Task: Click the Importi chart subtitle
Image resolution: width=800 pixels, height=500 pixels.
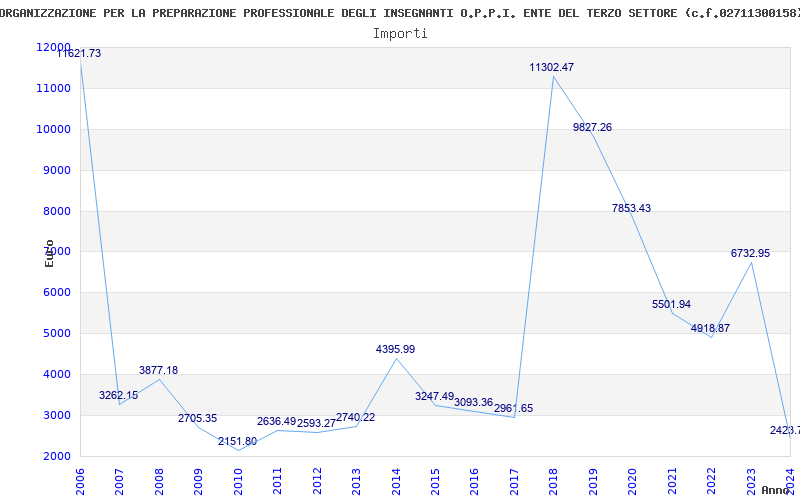Action: [400, 34]
